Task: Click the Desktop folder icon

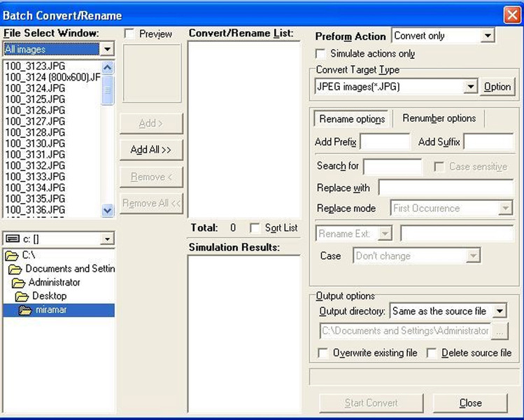Action: 22,296
